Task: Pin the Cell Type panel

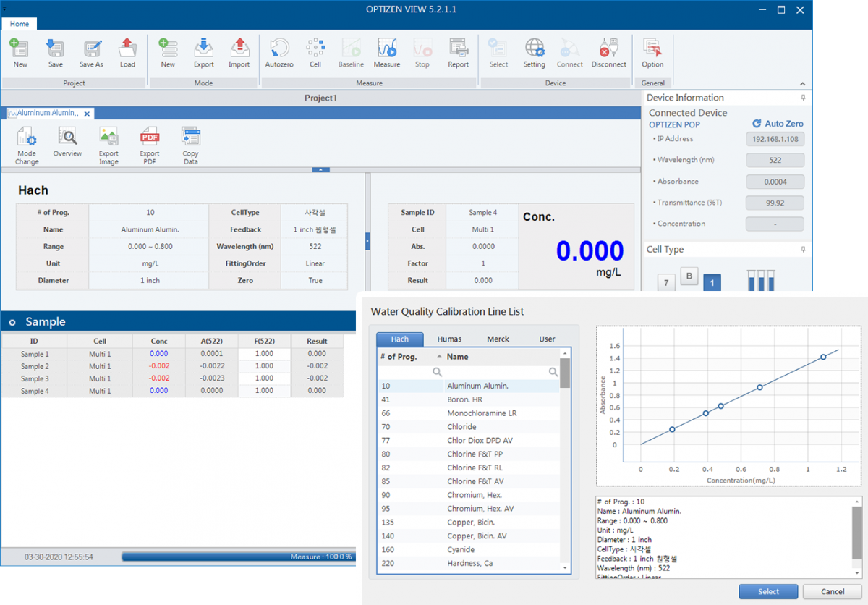Action: (803, 250)
